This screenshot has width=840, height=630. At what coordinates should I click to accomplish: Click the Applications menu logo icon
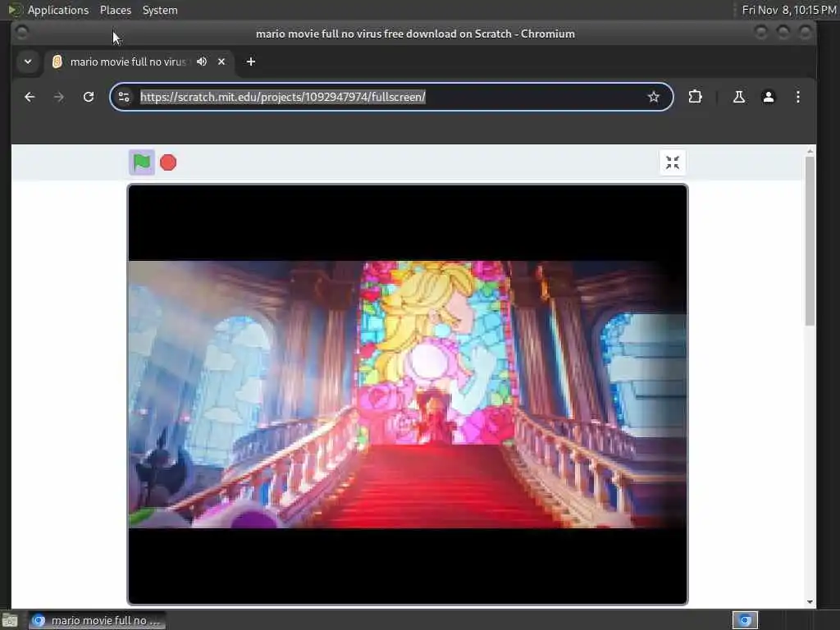tap(15, 10)
